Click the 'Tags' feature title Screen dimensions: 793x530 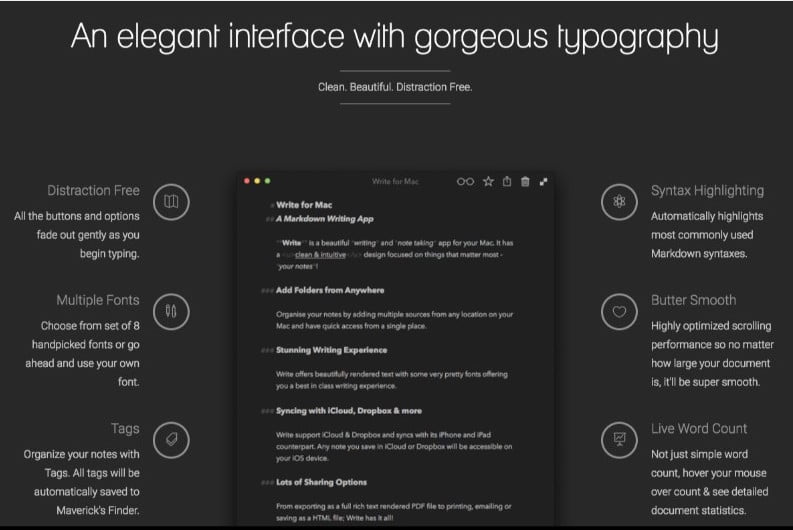point(125,429)
